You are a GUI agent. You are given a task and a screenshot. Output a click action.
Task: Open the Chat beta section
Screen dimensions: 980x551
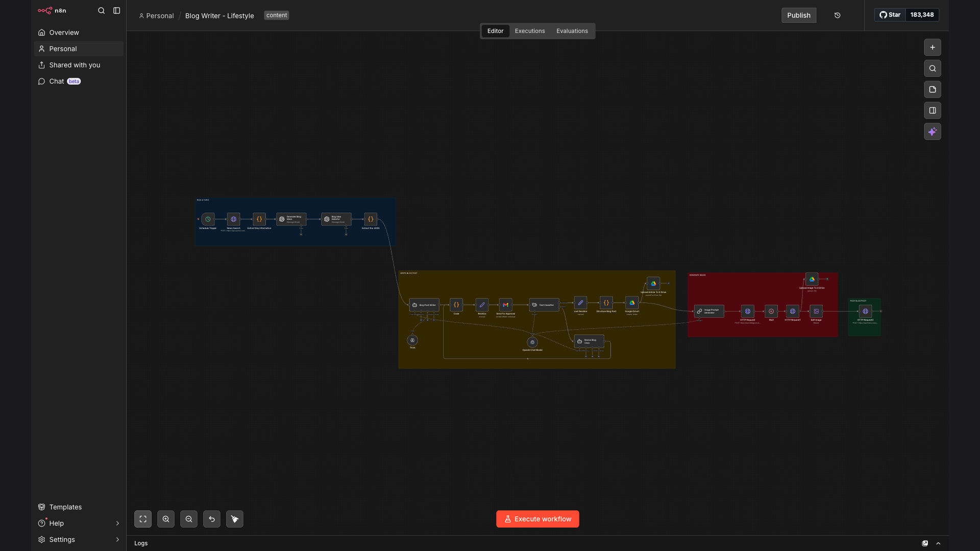coord(79,82)
